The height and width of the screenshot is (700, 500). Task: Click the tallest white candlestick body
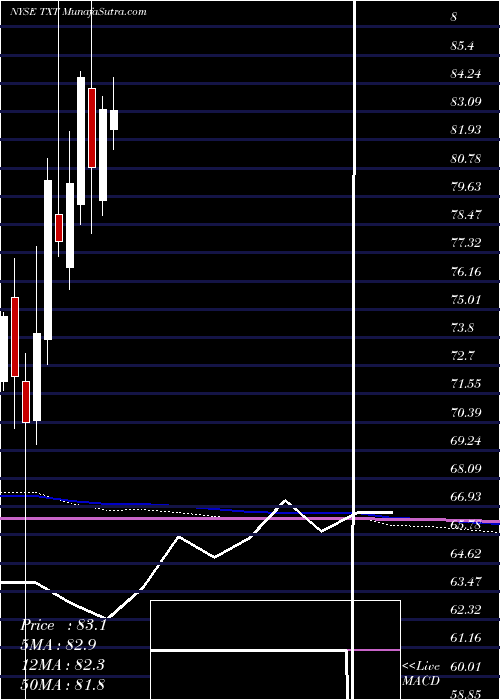[48, 260]
